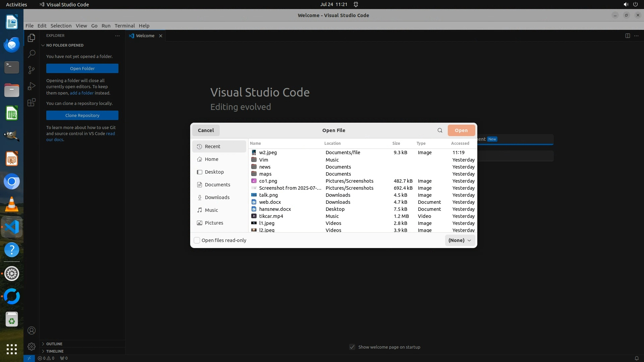Viewport: 644px width, 362px height.
Task: Select Downloads in dialog sidebar
Action: (x=217, y=197)
